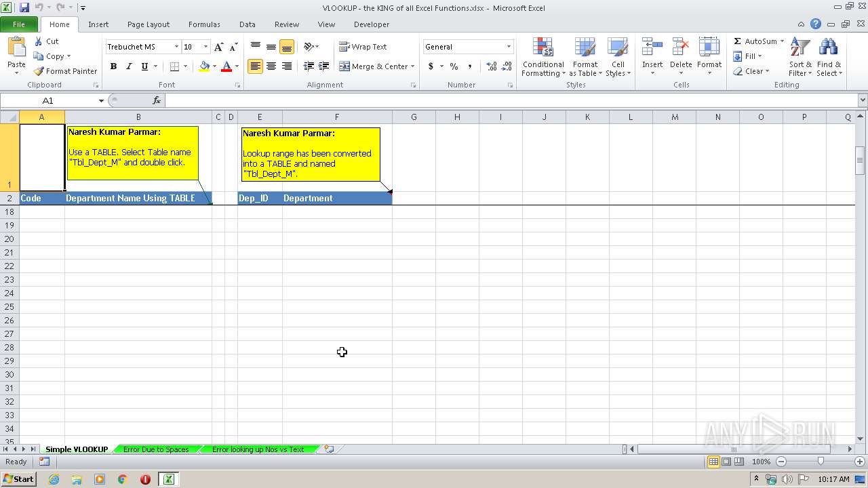Image resolution: width=868 pixels, height=488 pixels.
Task: Open the font size dropdown
Action: (205, 47)
